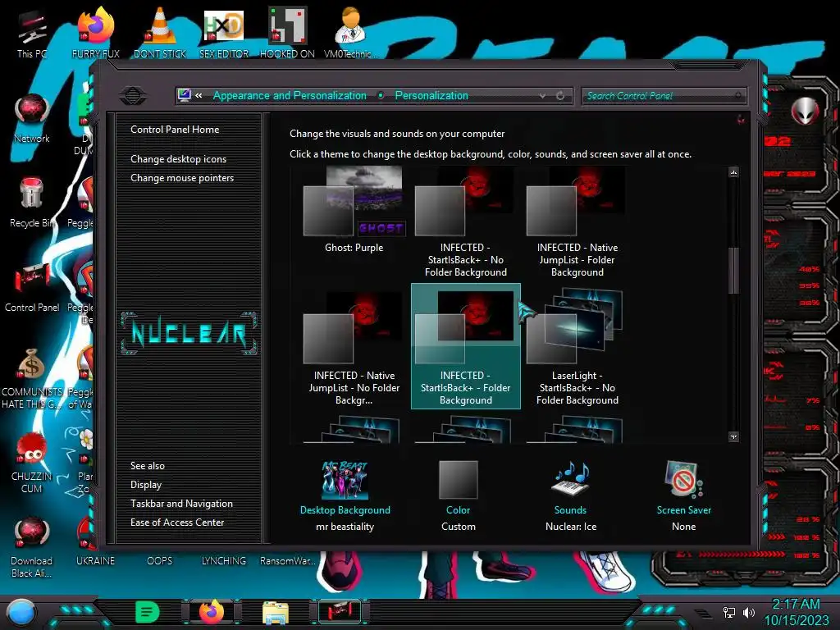840x630 pixels.
Task: Click the Personalization breadcrumb
Action: coord(431,95)
